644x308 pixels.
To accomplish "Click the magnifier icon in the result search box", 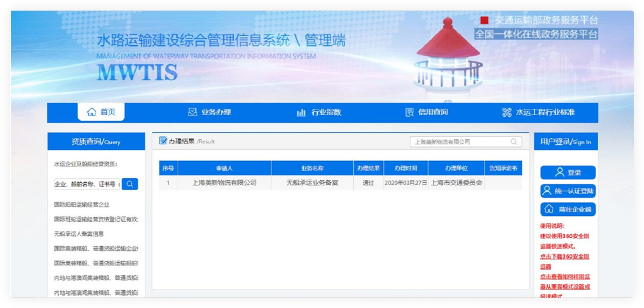I will (514, 142).
